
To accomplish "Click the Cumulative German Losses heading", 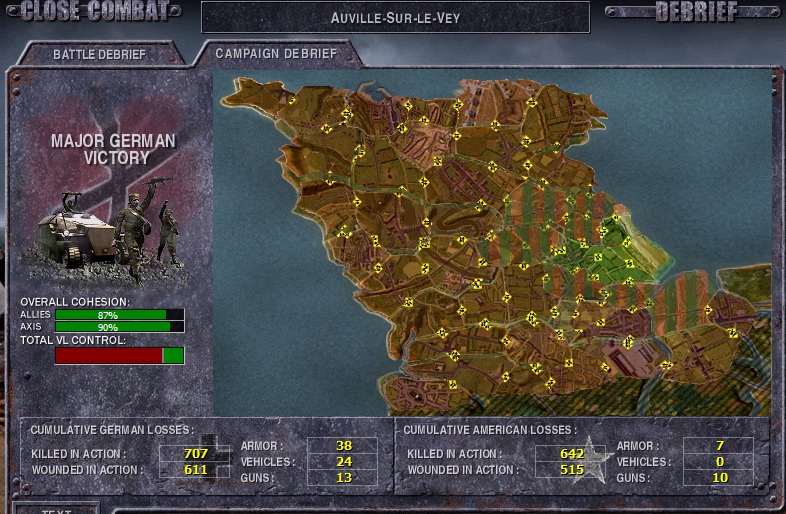I will pyautogui.click(x=112, y=430).
